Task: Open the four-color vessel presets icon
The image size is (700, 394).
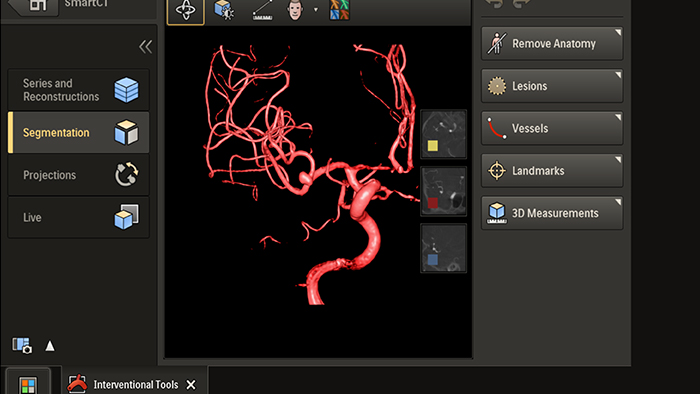Action: click(x=339, y=10)
